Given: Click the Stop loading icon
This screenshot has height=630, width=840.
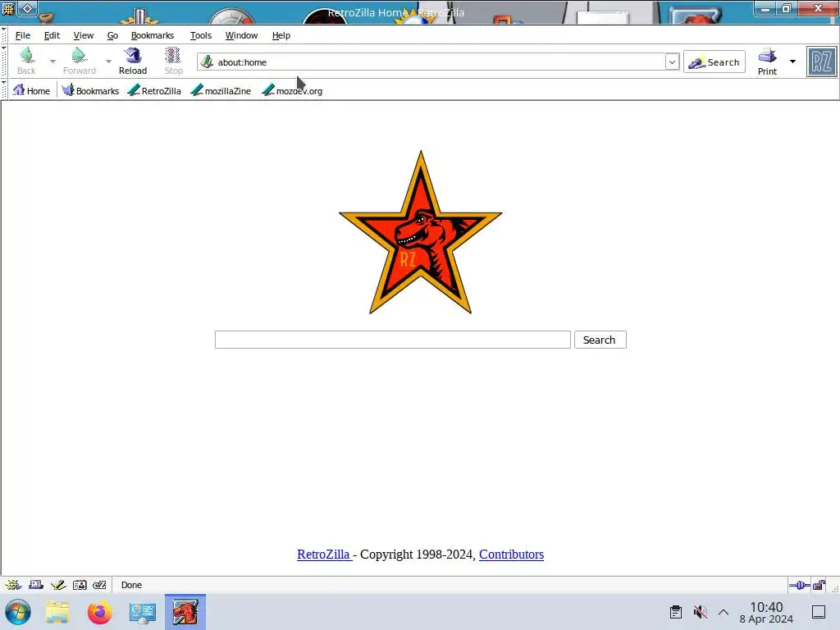Looking at the screenshot, I should [173, 61].
